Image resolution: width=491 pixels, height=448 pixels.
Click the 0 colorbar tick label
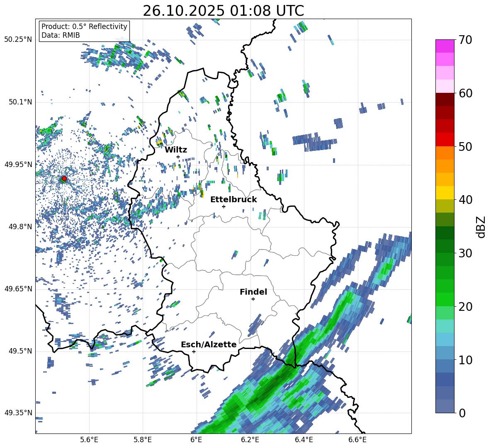462,413
